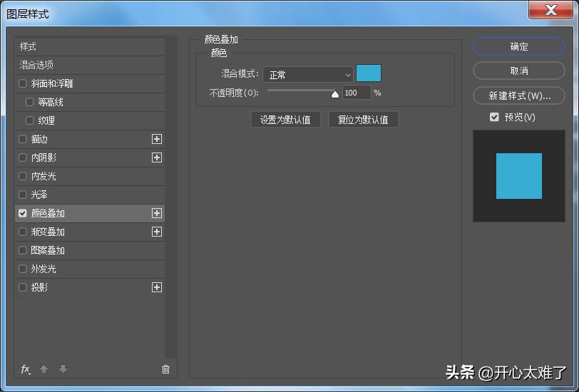Click the move effect up arrow
579x392 pixels.
[x=44, y=369]
